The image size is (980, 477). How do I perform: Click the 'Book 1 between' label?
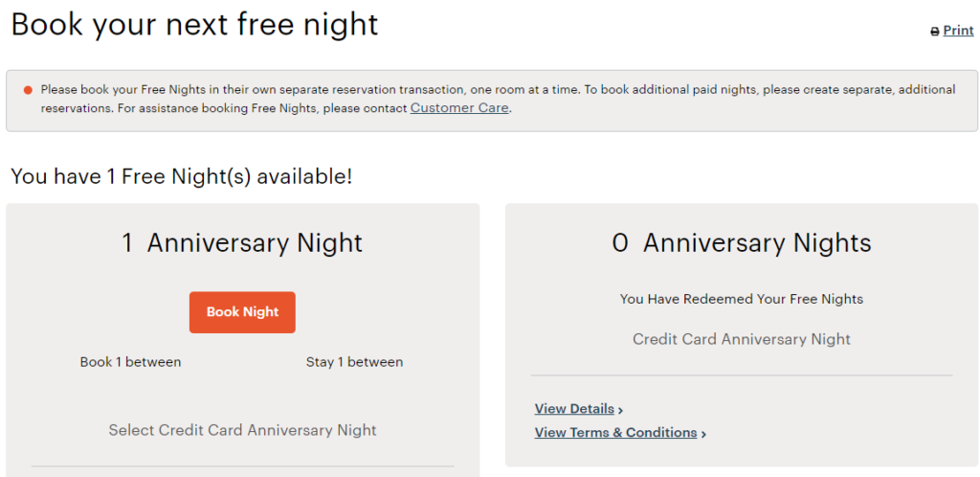click(x=130, y=362)
